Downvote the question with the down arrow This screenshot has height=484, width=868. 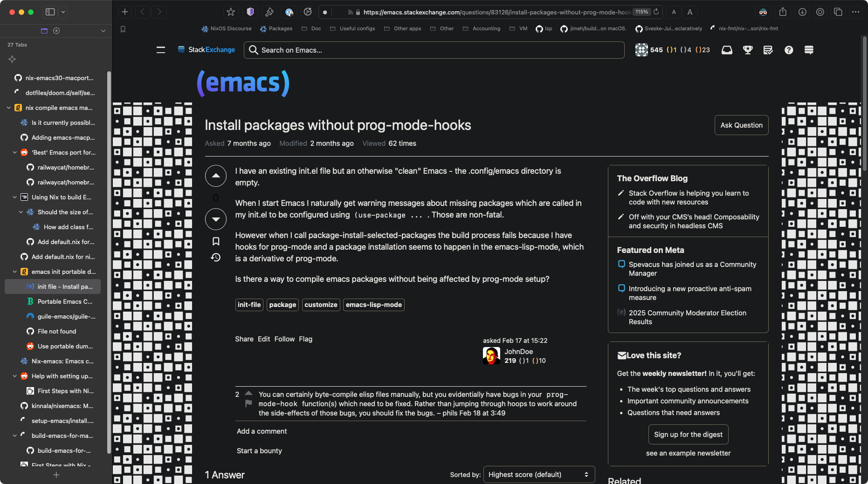[x=216, y=219]
